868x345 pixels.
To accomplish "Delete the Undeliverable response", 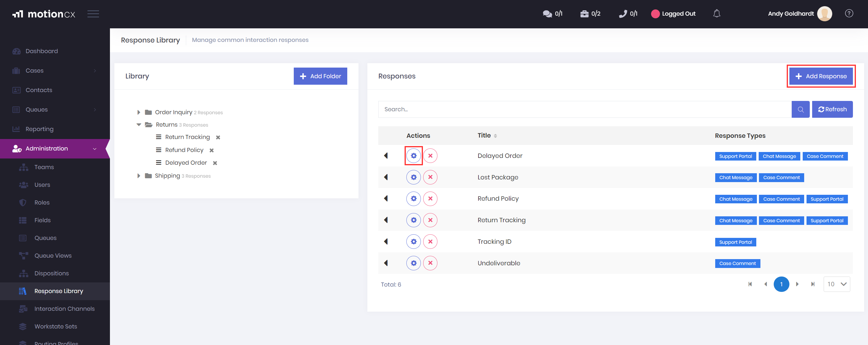I will tap(430, 263).
